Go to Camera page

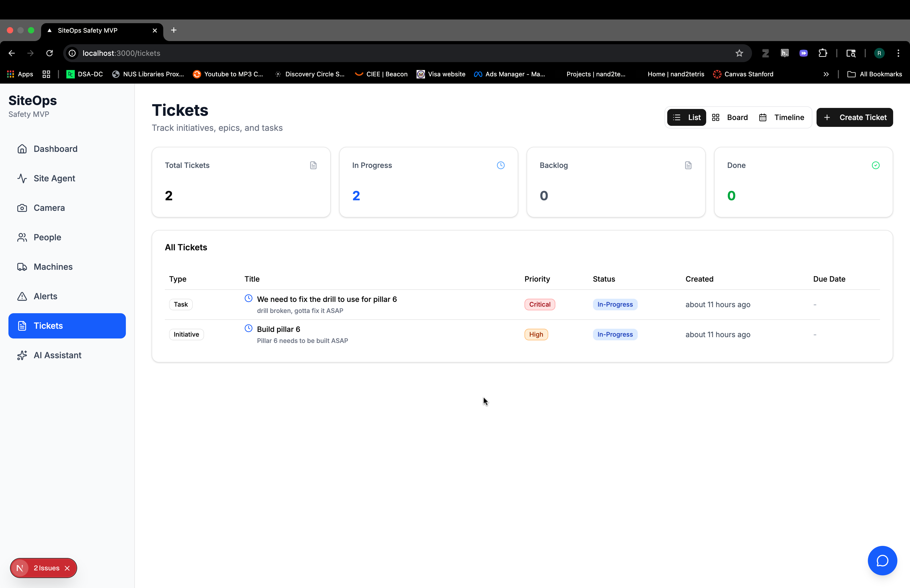(x=49, y=208)
